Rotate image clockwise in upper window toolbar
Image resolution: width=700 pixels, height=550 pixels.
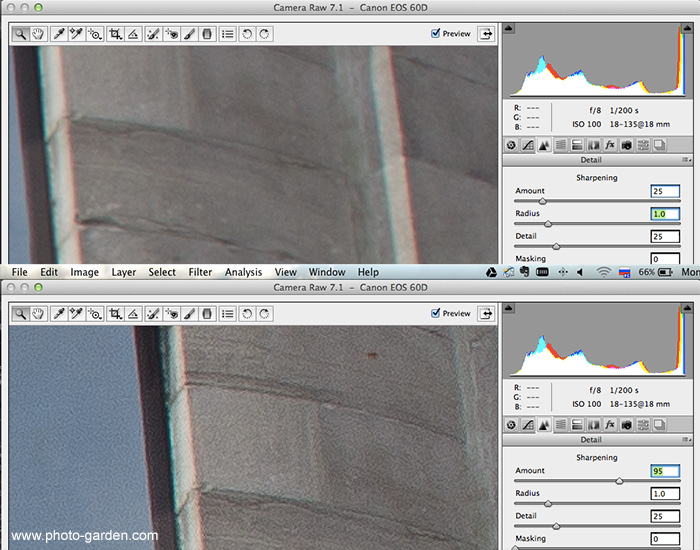264,33
